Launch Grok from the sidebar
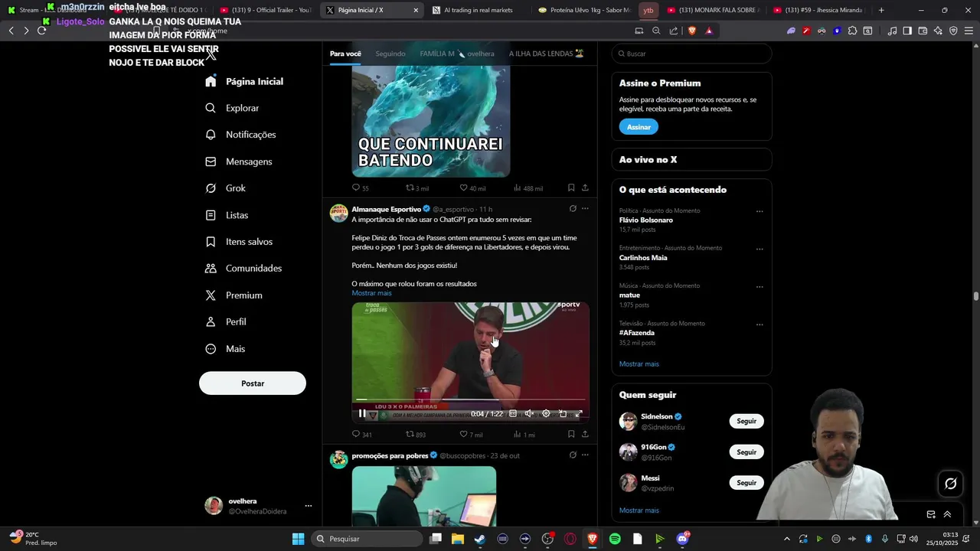Image resolution: width=980 pixels, height=551 pixels. (225, 188)
